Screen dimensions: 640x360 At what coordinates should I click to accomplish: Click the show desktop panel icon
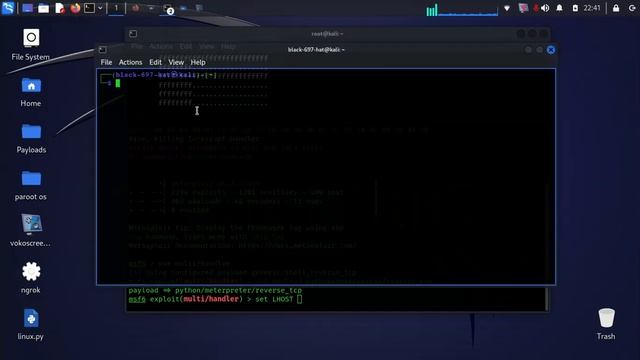(27, 8)
